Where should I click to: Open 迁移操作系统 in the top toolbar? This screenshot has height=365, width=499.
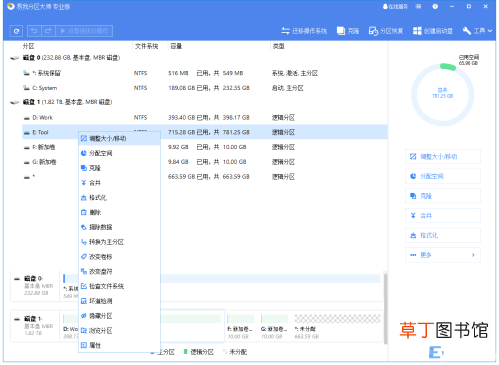tap(304, 31)
